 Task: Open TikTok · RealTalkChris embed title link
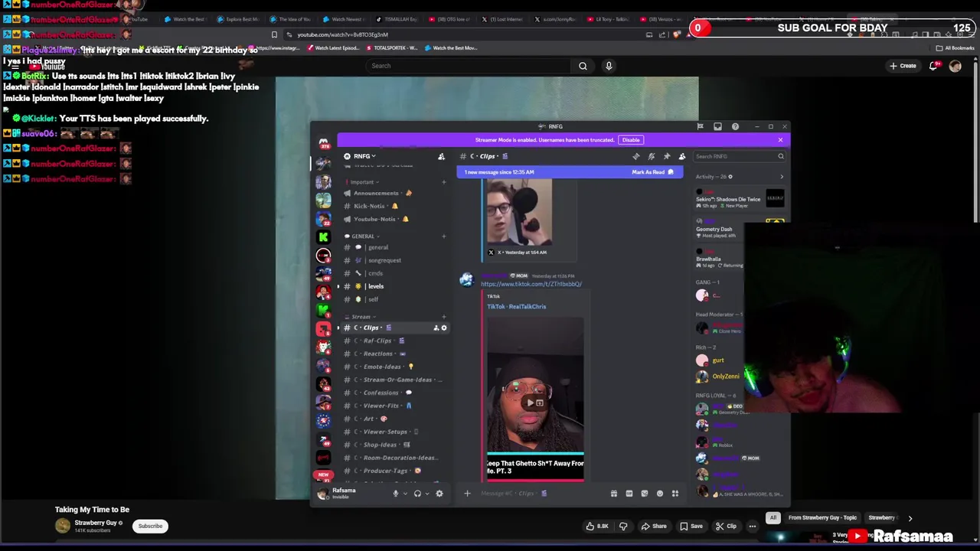[517, 306]
